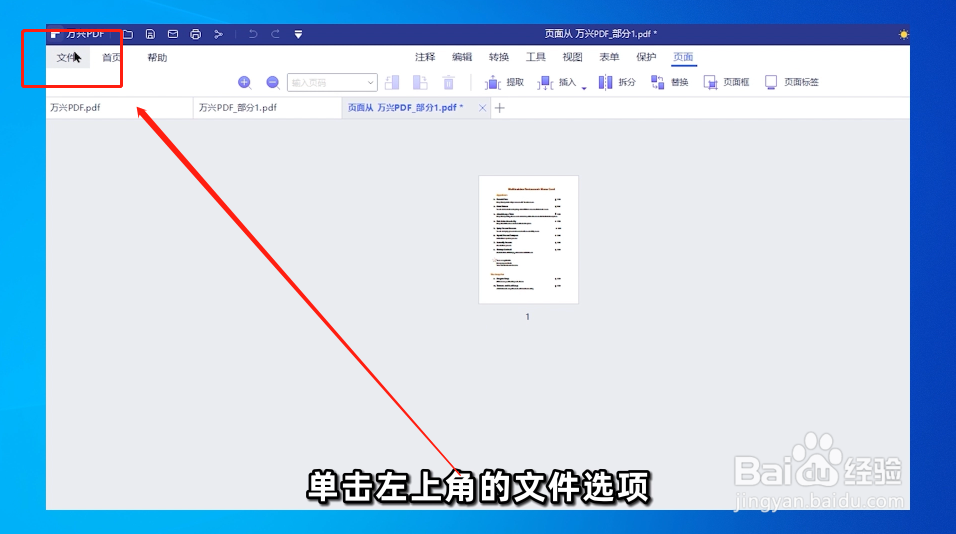Click the redo arrow icon
Image resolution: width=956 pixels, height=534 pixels.
[x=276, y=34]
